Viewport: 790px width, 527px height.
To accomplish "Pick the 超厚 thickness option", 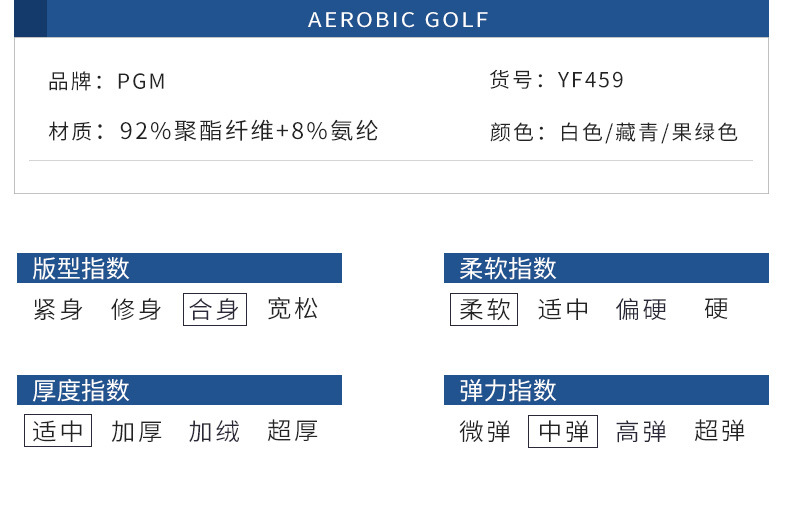I will 293,432.
